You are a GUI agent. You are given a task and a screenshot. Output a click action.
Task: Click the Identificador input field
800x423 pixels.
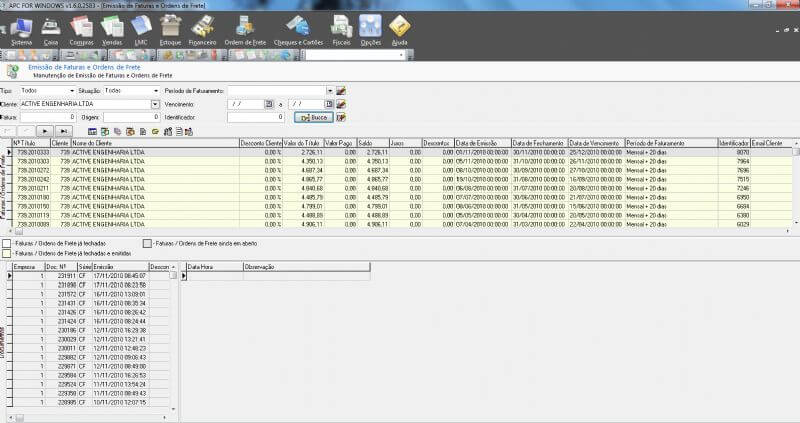(x=256, y=117)
